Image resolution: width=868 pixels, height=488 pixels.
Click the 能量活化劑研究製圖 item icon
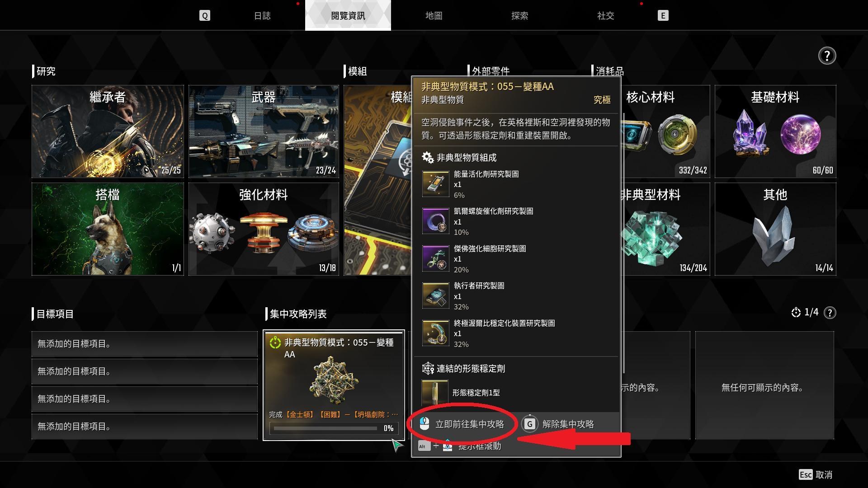click(x=435, y=184)
